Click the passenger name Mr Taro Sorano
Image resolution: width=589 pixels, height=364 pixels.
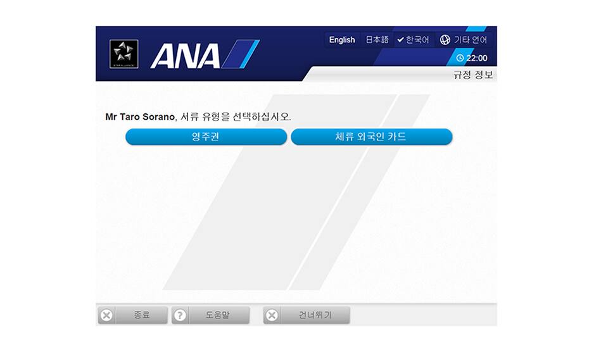(x=140, y=117)
